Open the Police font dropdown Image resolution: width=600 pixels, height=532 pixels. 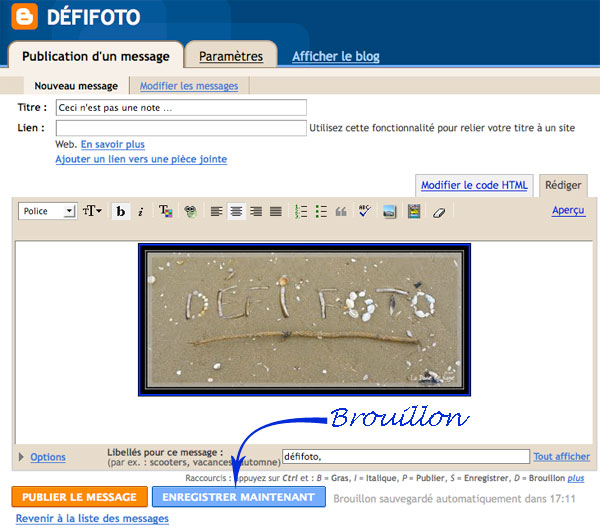[47, 211]
